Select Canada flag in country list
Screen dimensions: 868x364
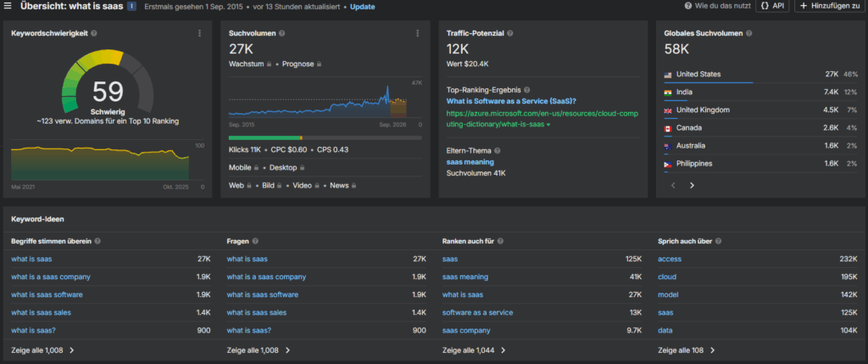668,128
